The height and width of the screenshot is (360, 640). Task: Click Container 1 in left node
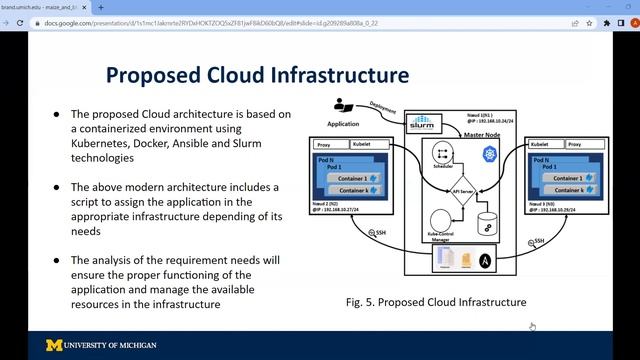point(353,178)
